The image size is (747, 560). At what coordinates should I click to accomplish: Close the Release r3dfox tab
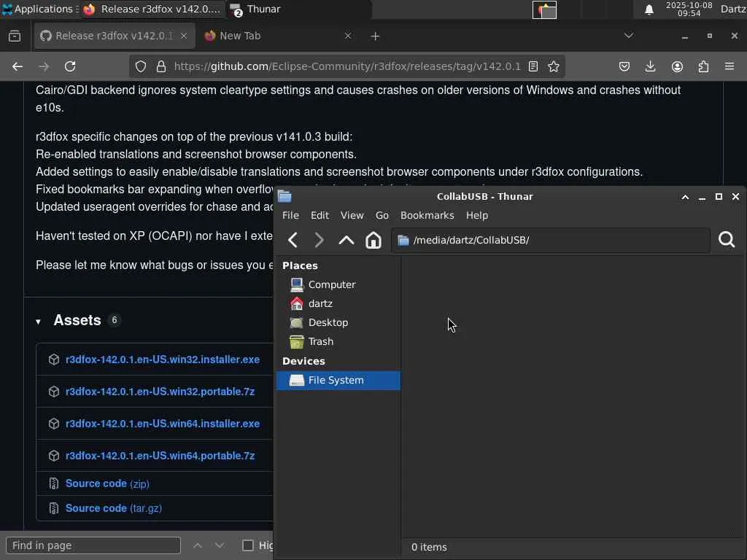183,36
